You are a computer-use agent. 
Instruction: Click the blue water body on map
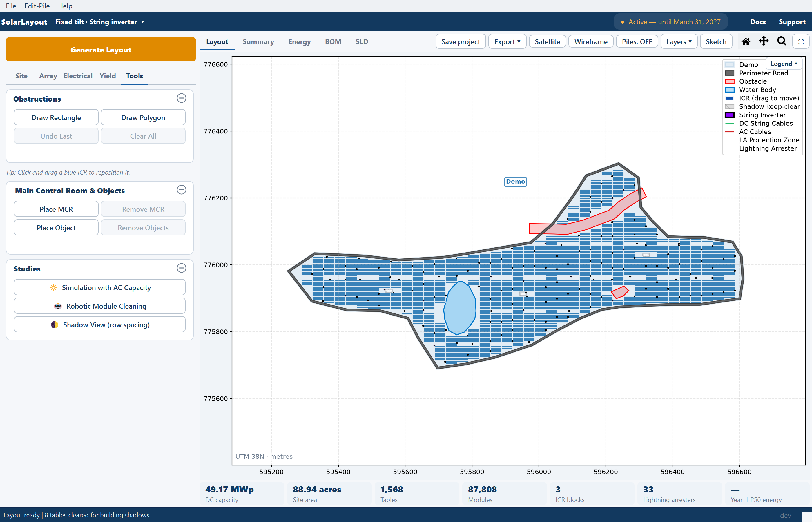(x=460, y=308)
